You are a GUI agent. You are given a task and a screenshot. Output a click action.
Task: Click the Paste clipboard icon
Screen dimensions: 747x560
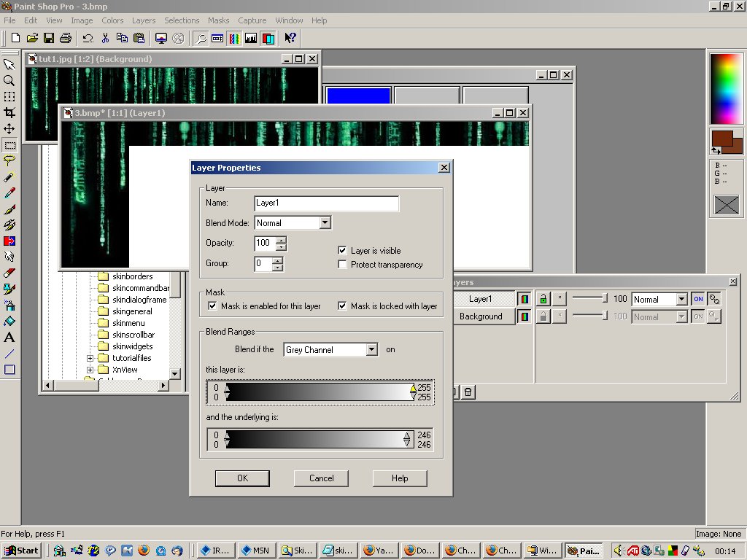(139, 38)
